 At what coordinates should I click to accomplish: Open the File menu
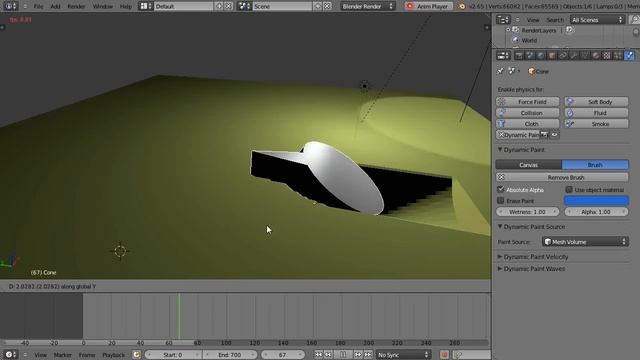(38, 7)
